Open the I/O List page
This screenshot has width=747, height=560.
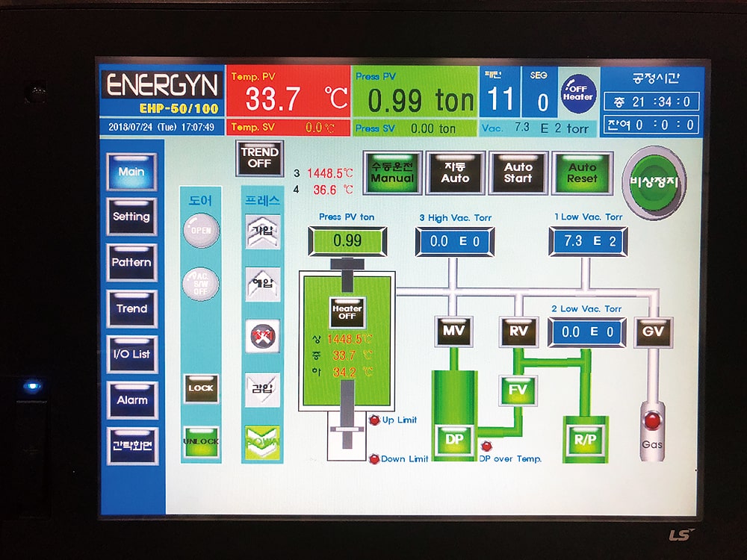pyautogui.click(x=131, y=354)
